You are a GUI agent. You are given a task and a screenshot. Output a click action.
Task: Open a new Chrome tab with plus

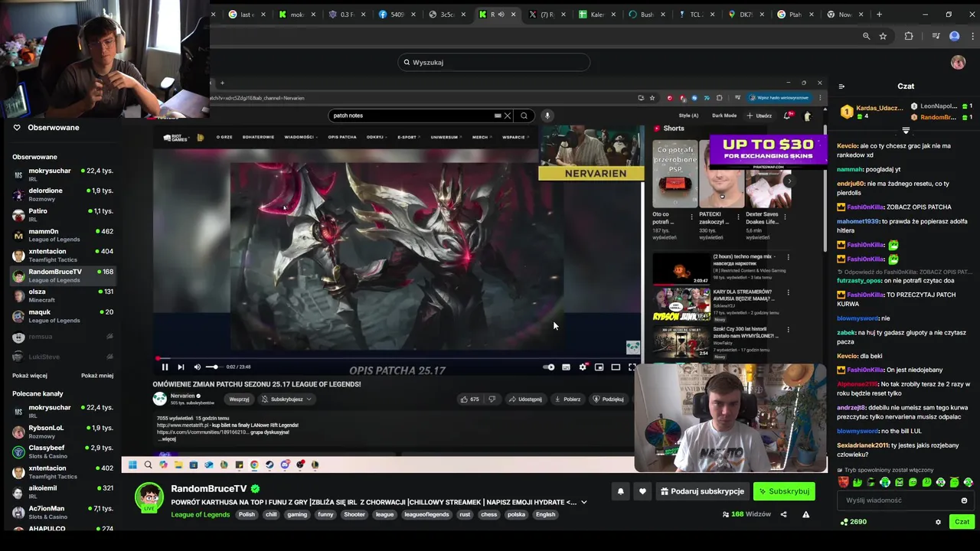(879, 15)
